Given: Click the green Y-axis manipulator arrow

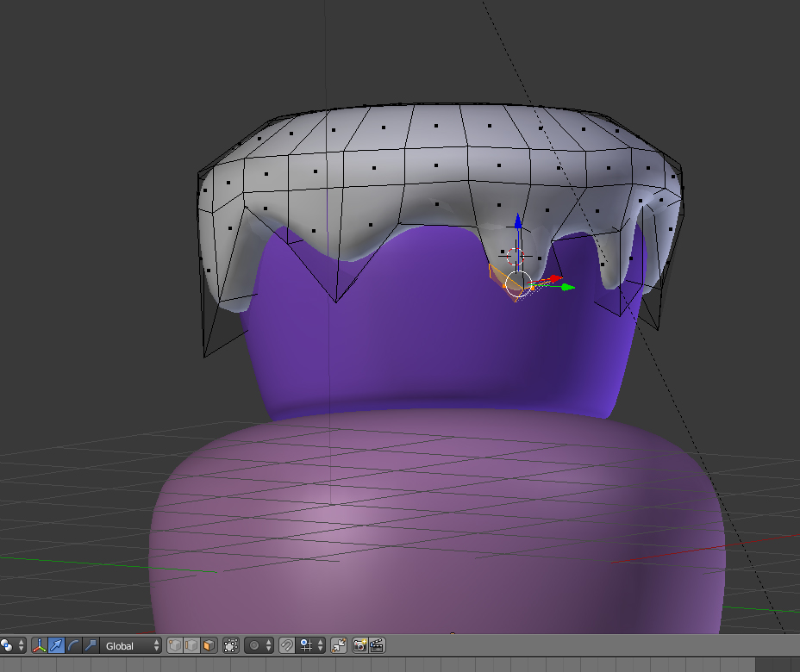Looking at the screenshot, I should coord(567,287).
